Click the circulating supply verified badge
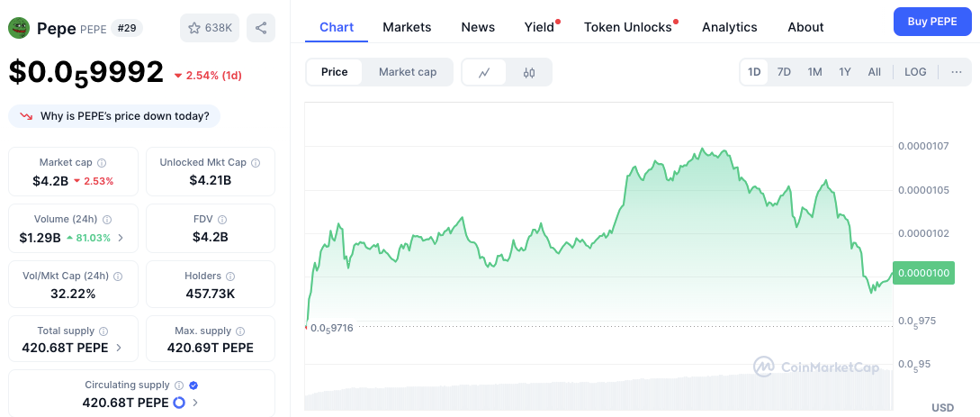 pos(193,385)
